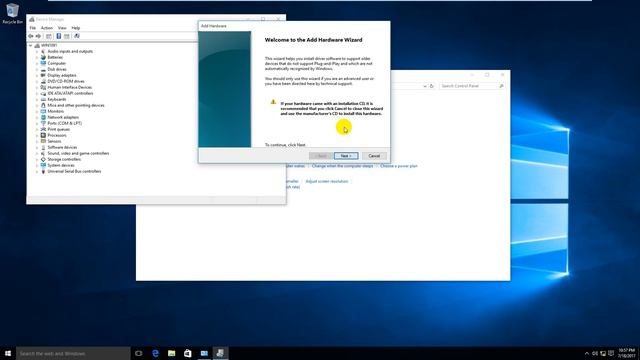This screenshot has width=640, height=360.
Task: Click the volume icon in system tray
Action: coord(595,353)
